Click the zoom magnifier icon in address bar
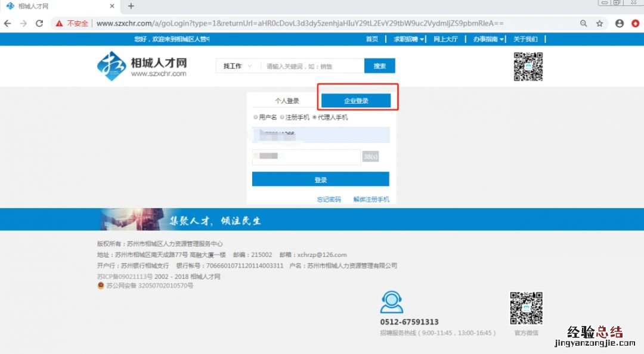This screenshot has height=354, width=644. tap(584, 23)
